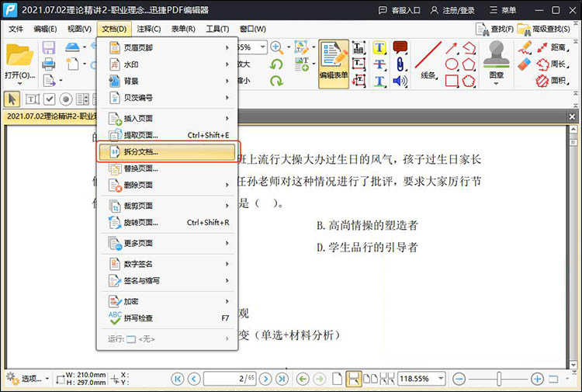Click the Scanner icon in toolbar
Image resolution: width=582 pixels, height=392 pixels.
[x=72, y=47]
